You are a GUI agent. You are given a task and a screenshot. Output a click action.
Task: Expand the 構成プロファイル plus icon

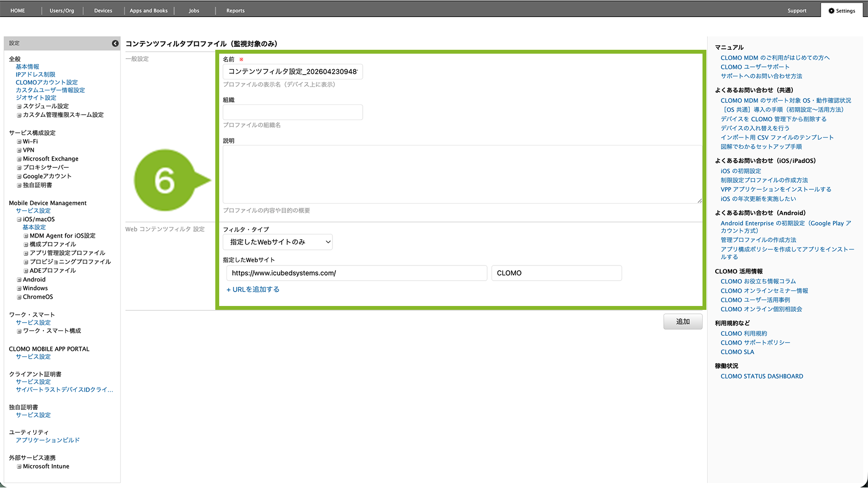[x=26, y=244]
